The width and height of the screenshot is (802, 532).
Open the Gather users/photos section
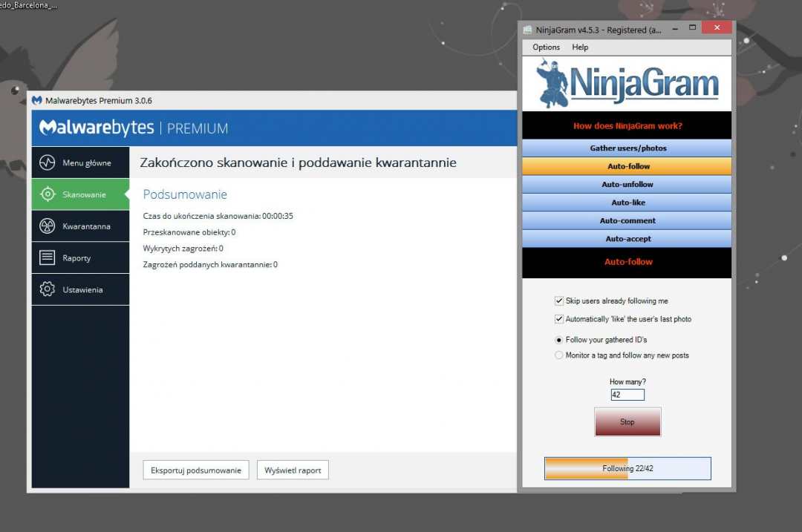[627, 148]
